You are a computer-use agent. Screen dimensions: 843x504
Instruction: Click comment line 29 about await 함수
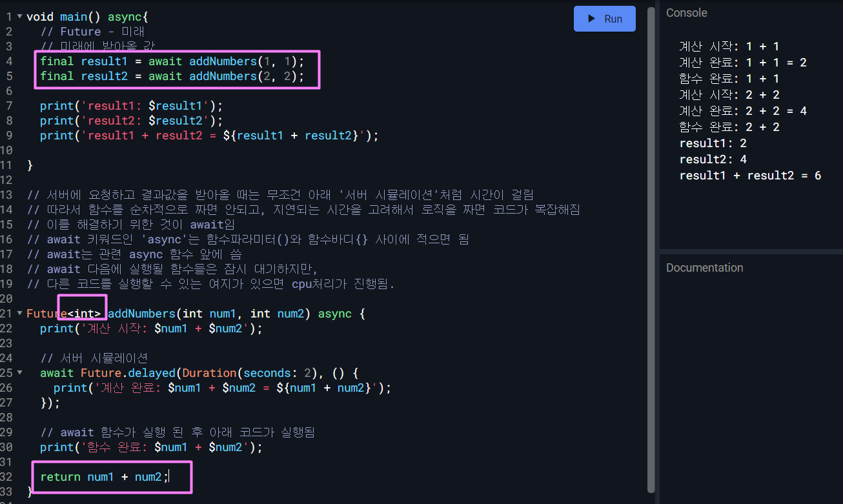click(x=178, y=432)
